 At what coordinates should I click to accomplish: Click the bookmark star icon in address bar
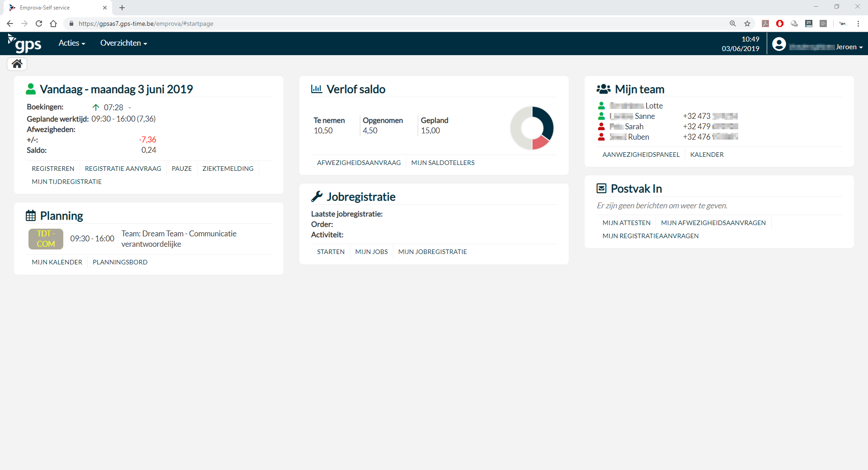point(747,23)
